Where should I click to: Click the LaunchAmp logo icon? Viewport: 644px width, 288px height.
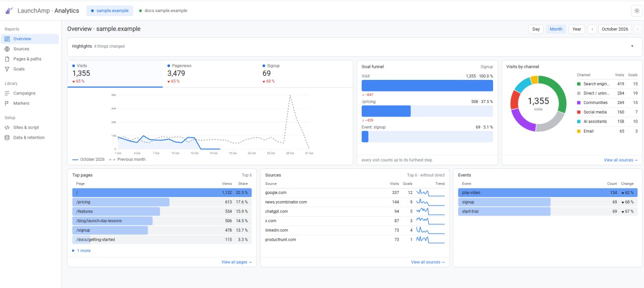tap(9, 11)
